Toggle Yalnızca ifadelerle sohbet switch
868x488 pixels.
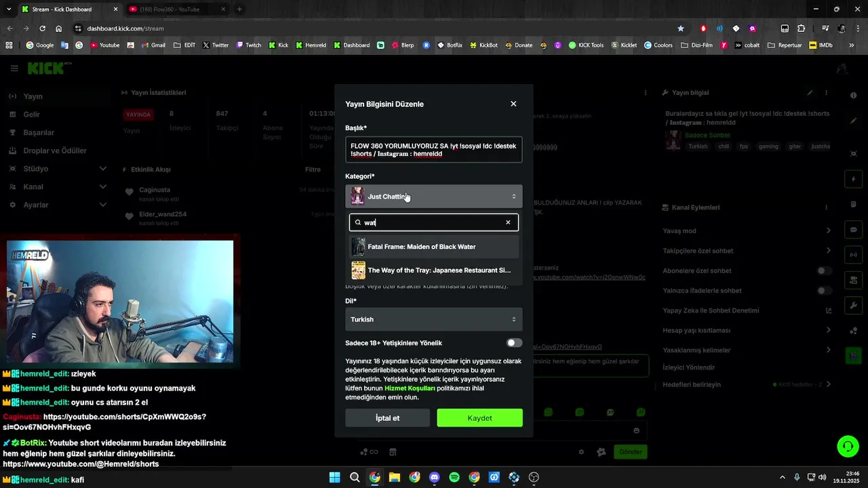pyautogui.click(x=824, y=291)
